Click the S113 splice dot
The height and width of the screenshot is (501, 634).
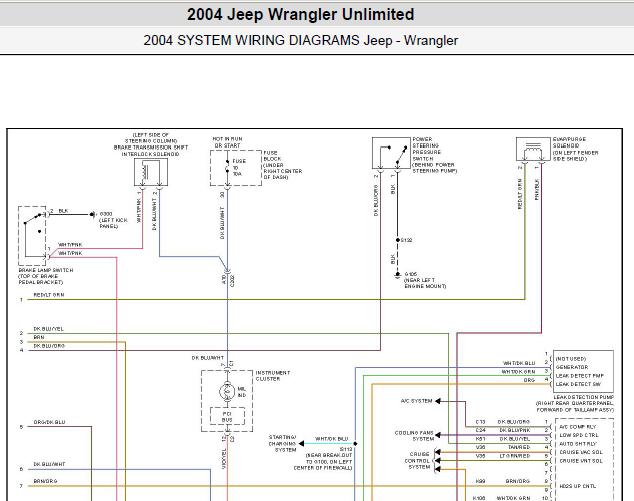click(x=355, y=444)
